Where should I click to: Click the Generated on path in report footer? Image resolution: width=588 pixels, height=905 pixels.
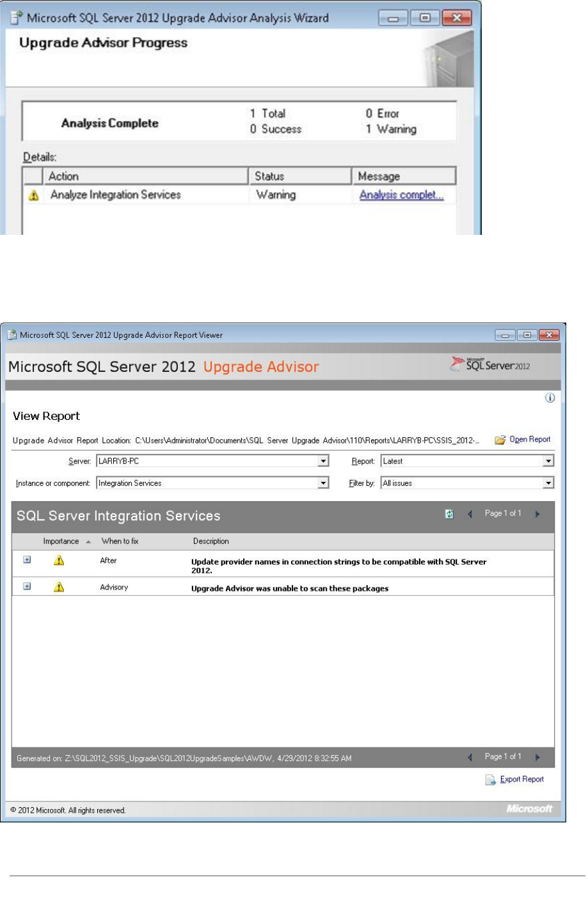(184, 758)
